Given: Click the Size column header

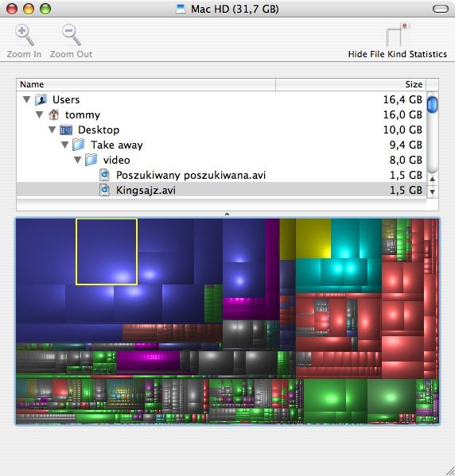Looking at the screenshot, I should pyautogui.click(x=351, y=84).
